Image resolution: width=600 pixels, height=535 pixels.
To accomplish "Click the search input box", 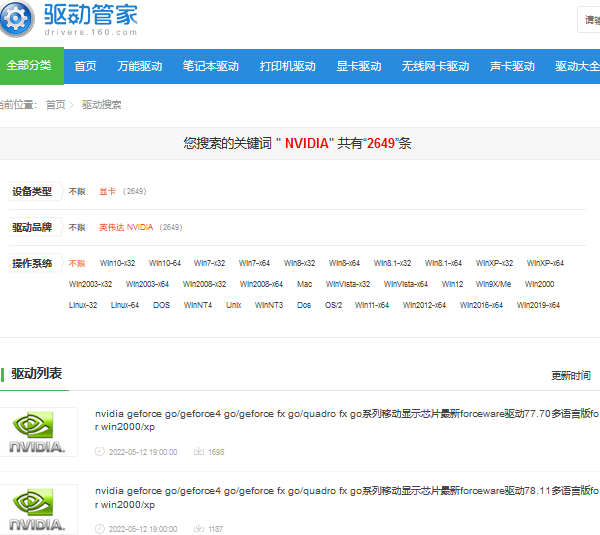I will pyautogui.click(x=589, y=20).
